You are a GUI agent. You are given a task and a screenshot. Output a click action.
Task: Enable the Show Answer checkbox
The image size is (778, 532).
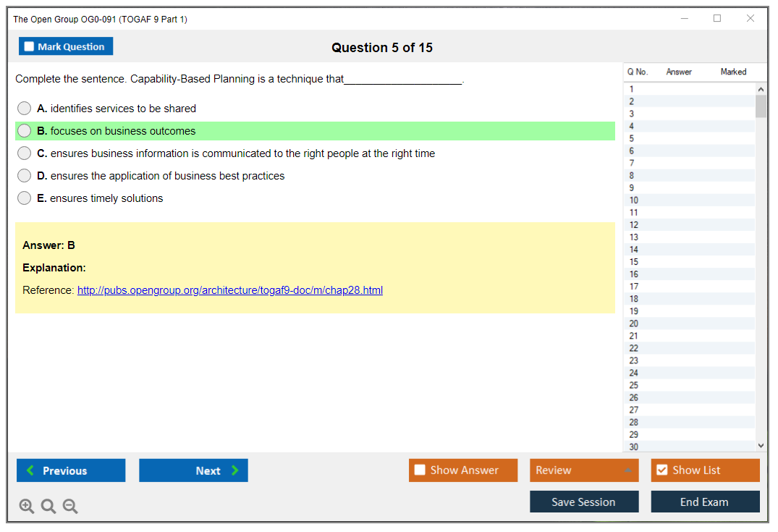(420, 470)
